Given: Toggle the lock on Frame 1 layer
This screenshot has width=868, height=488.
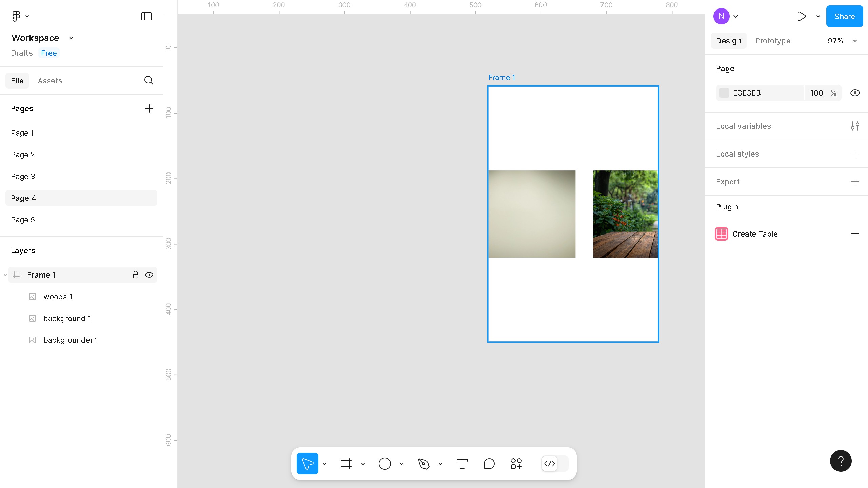Looking at the screenshot, I should pos(135,275).
